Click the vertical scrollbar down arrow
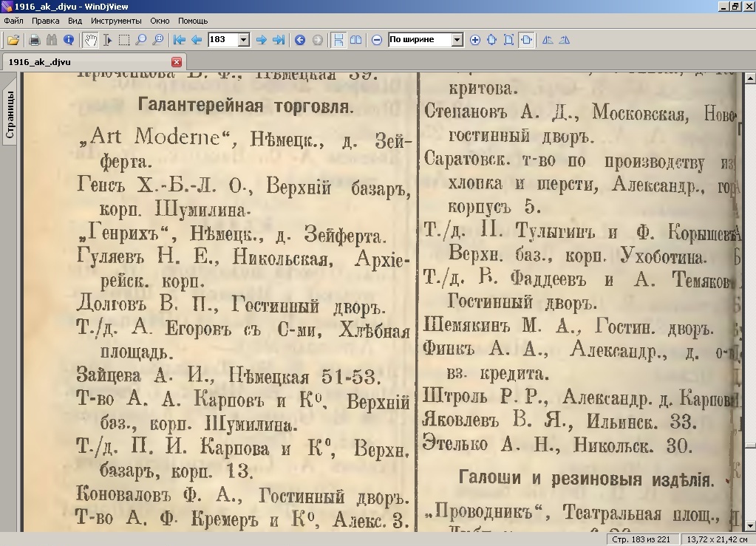Screen dimensions: 756x546 [x=749, y=525]
